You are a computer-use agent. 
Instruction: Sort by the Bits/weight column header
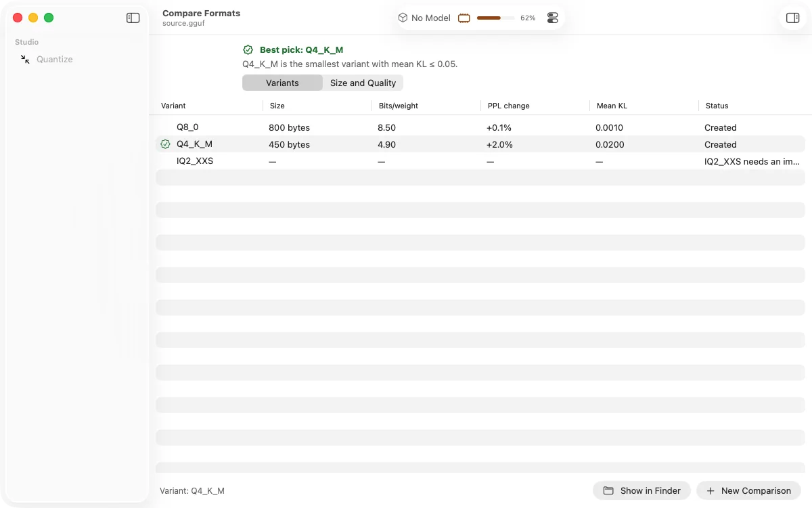pos(399,106)
